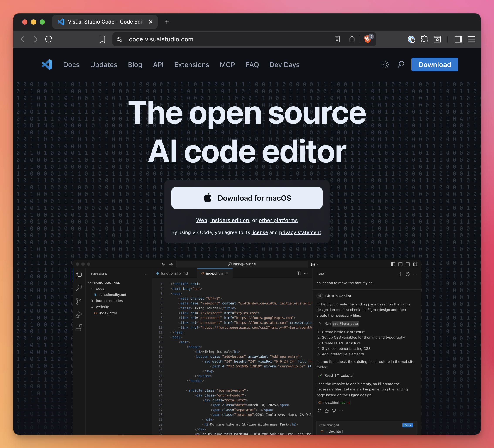Reload the page
Image resolution: width=494 pixels, height=448 pixels.
(49, 39)
